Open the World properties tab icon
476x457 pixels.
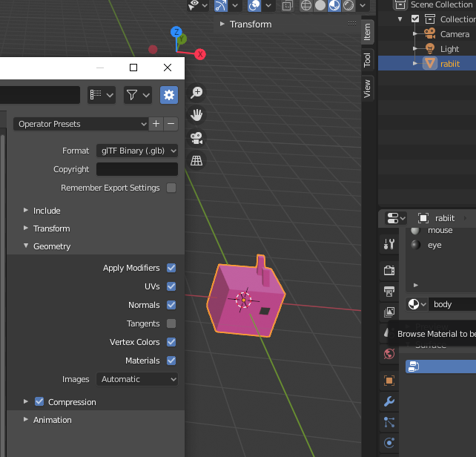[x=389, y=354]
